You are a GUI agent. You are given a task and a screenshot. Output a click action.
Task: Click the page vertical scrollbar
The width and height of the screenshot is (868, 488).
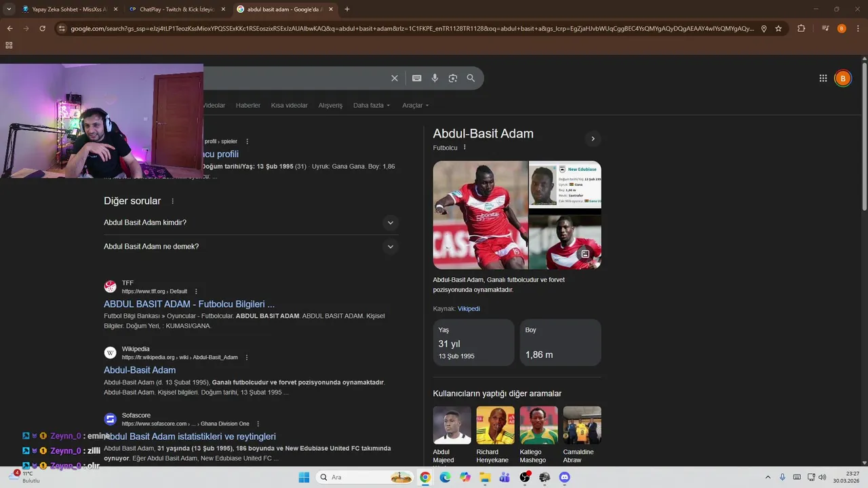(864, 136)
